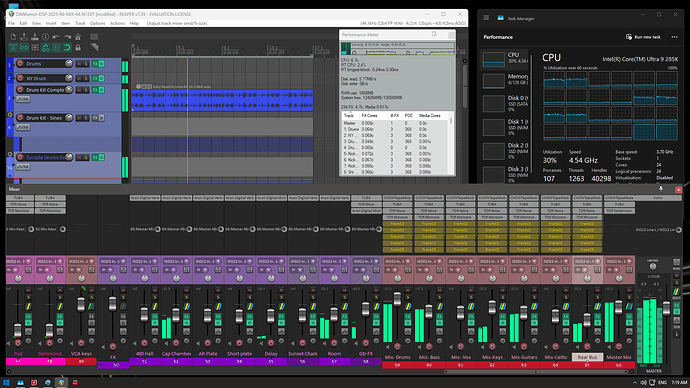Open FX button on Pad mixer strip
Screen dimensions: 690x388
[x=28, y=316]
